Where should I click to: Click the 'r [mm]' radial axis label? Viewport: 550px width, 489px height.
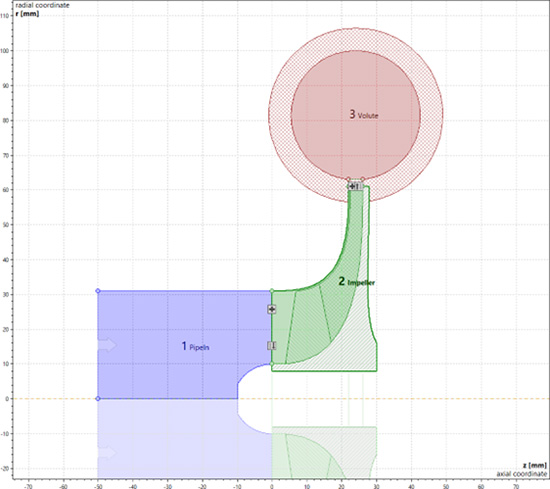click(27, 14)
